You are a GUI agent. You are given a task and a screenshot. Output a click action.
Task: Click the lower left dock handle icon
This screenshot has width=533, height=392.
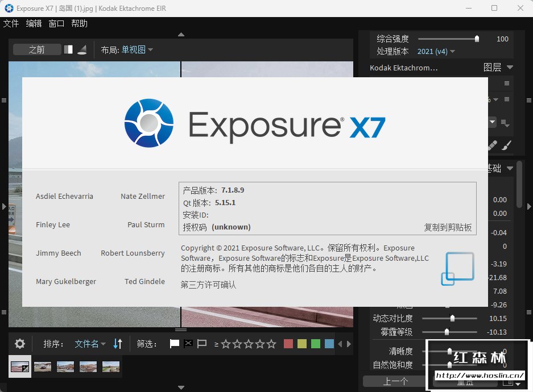[x=4, y=312]
